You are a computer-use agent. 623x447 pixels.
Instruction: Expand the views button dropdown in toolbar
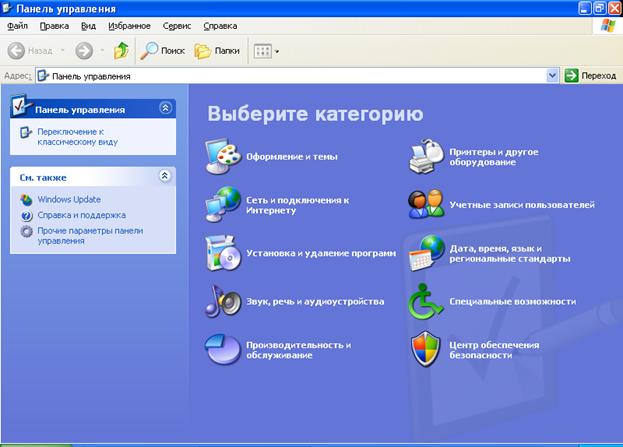pyautogui.click(x=277, y=51)
